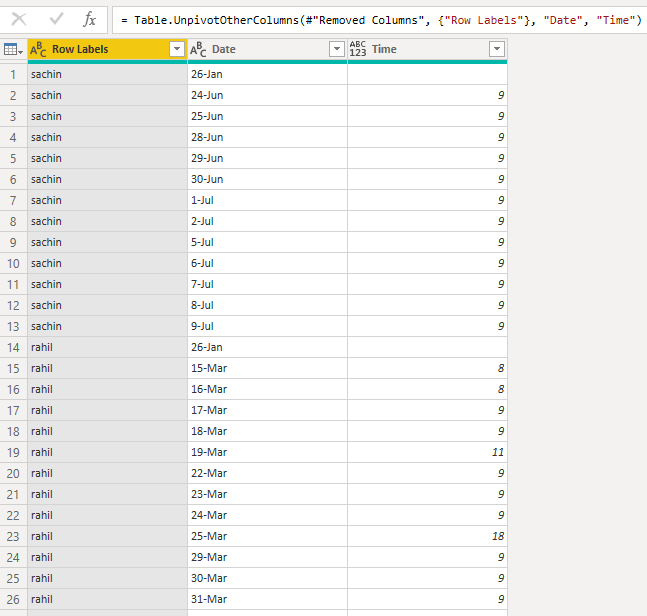Confirm the formula with the checkmark icon
647x616 pixels.
[56, 19]
